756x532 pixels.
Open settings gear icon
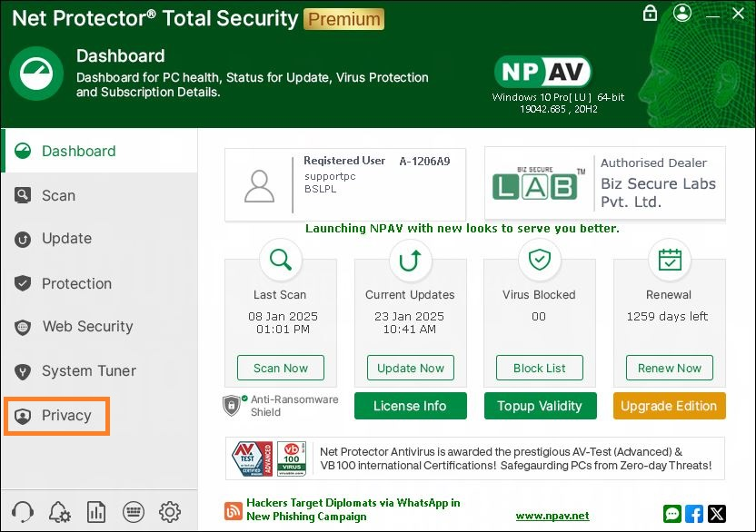(x=170, y=511)
